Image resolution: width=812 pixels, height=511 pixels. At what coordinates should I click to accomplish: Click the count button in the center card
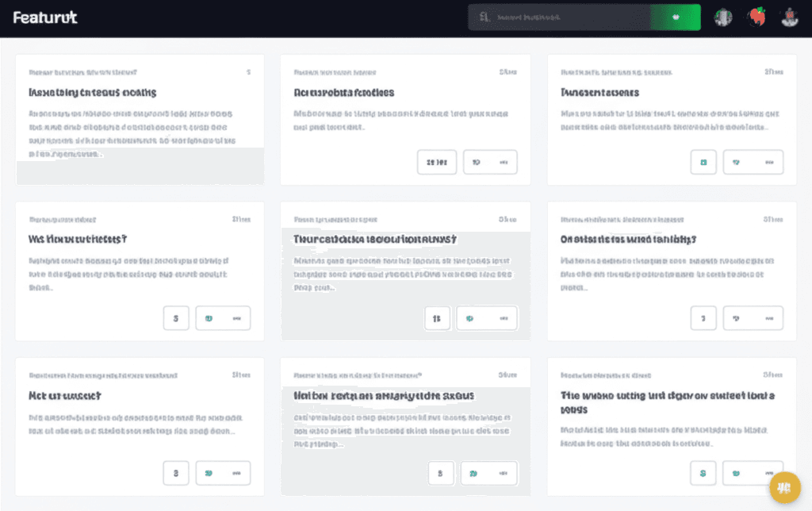click(x=437, y=318)
